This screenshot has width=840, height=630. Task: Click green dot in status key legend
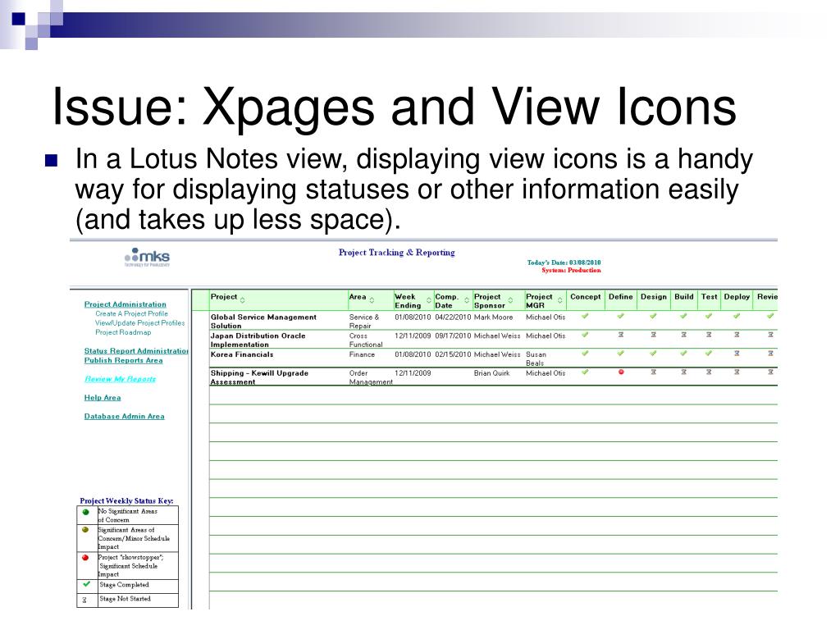coord(85,512)
